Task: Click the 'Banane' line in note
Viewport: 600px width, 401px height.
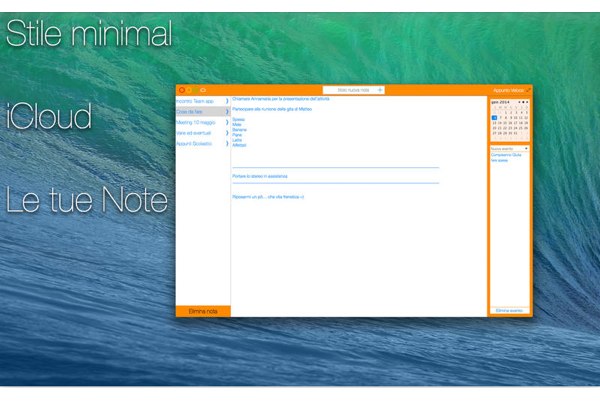Action: point(240,130)
